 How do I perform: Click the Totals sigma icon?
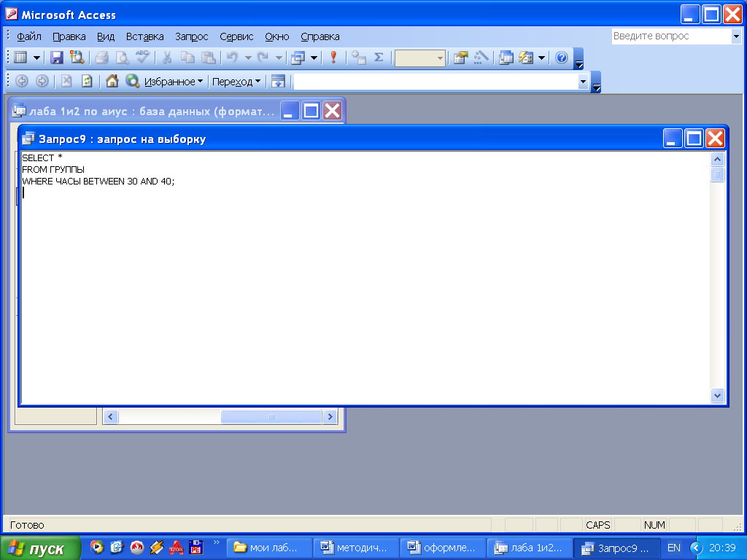[x=379, y=58]
